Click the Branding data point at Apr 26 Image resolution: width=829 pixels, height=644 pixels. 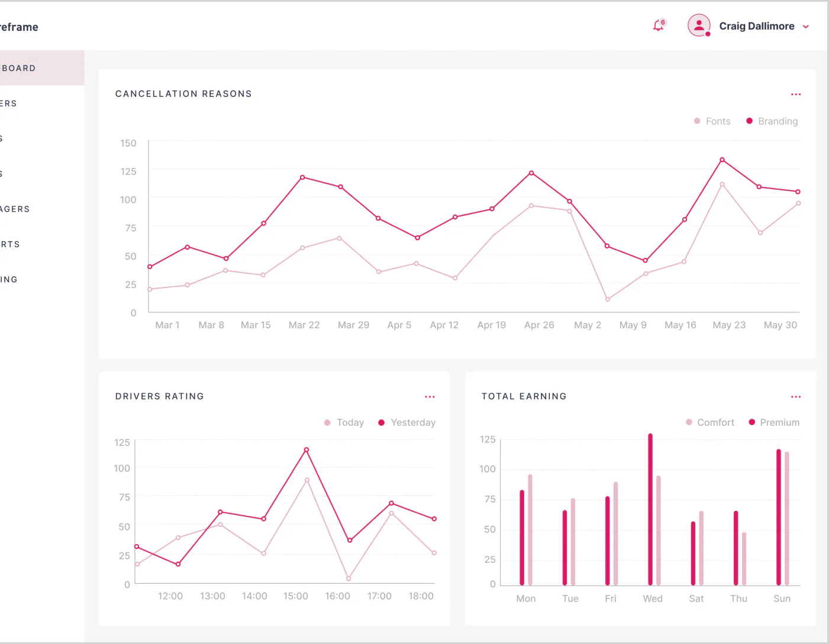click(x=531, y=173)
